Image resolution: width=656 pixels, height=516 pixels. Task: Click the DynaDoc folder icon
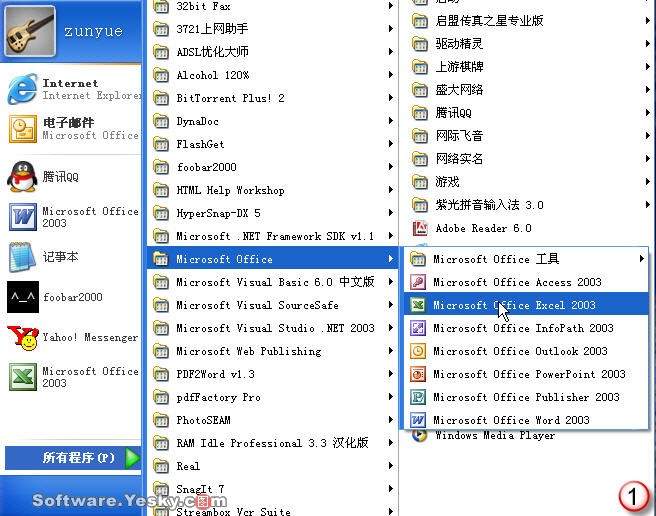(161, 121)
